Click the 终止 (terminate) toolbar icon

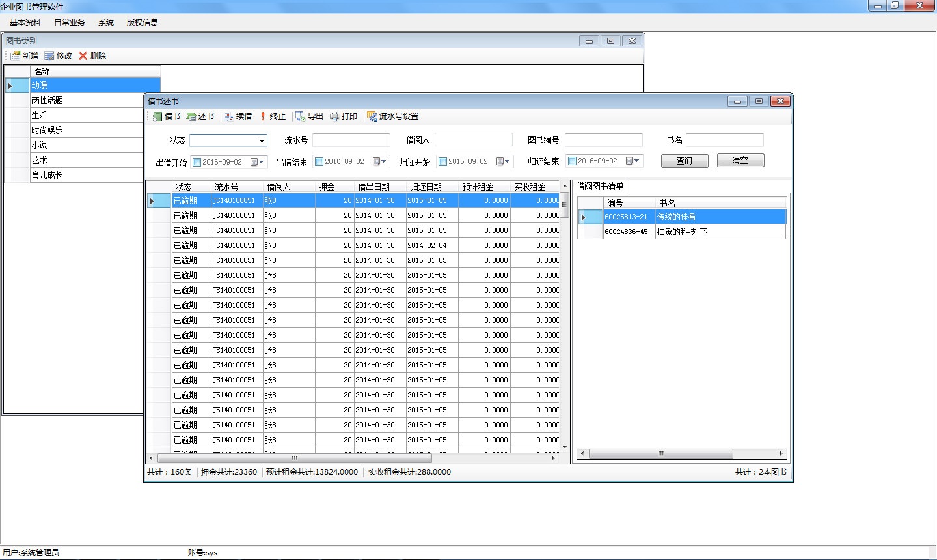point(264,116)
